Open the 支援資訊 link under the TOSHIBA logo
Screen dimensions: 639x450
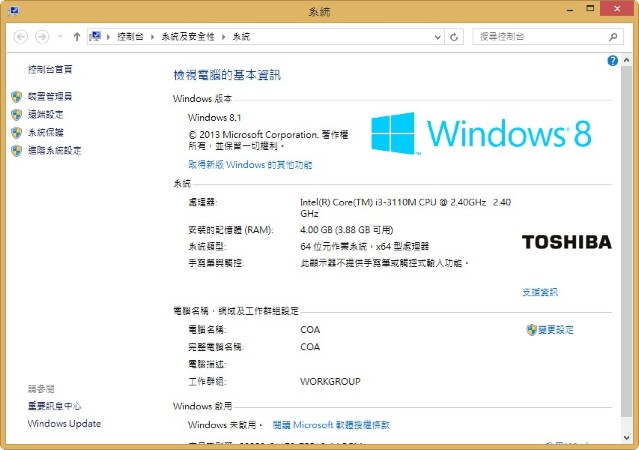click(x=540, y=292)
